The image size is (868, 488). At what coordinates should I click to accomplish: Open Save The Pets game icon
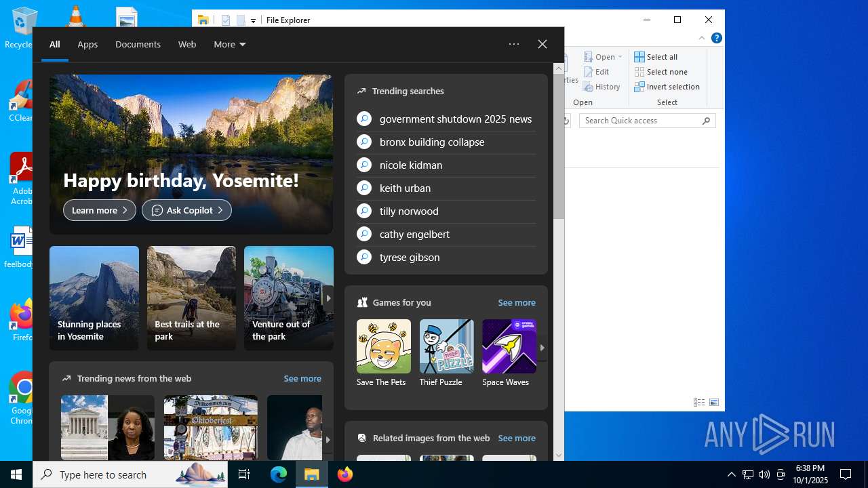(x=383, y=346)
